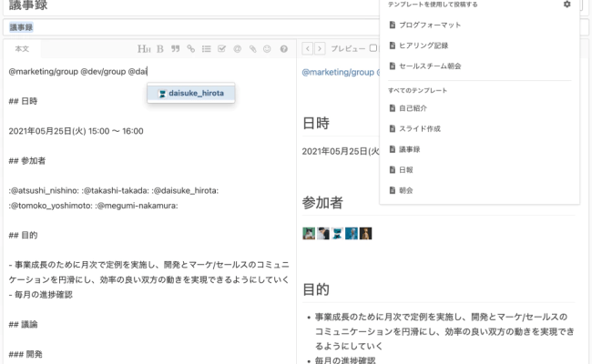592x364 pixels.
Task: Insert a hyperlink with the link icon
Action: 190,48
